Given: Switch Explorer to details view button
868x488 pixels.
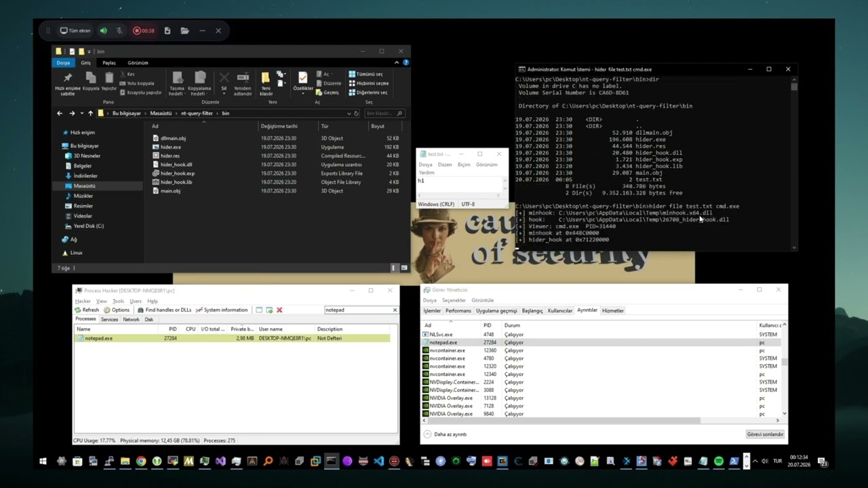Looking at the screenshot, I should (395, 268).
